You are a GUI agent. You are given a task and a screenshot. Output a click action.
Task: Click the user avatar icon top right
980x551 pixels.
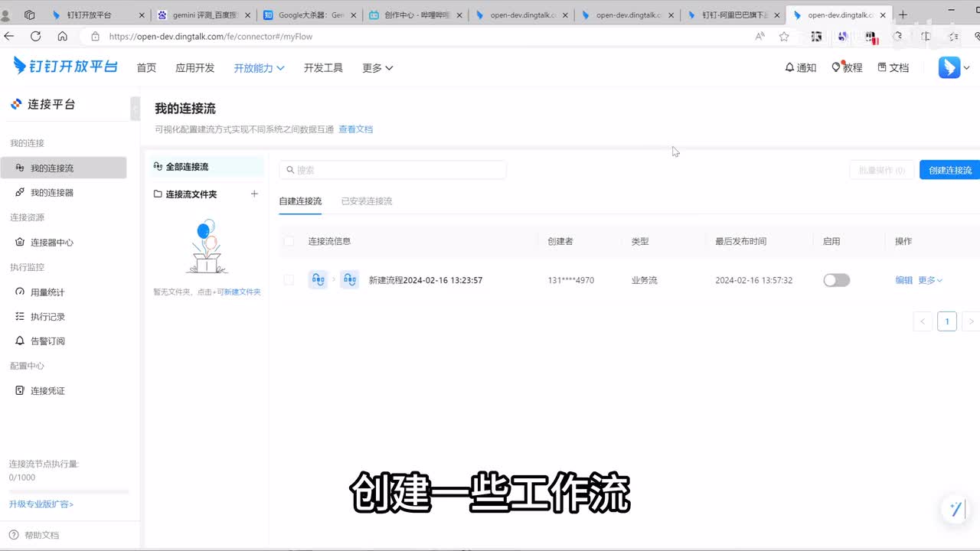coord(949,67)
